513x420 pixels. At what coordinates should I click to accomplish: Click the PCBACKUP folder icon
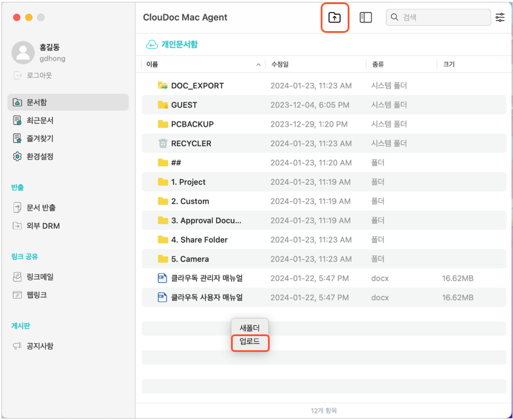(162, 124)
